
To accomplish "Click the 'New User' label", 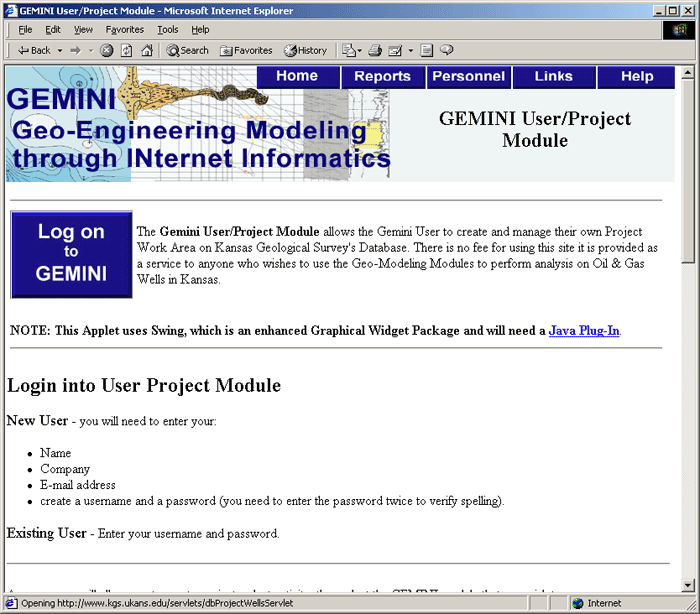I will coord(38,421).
